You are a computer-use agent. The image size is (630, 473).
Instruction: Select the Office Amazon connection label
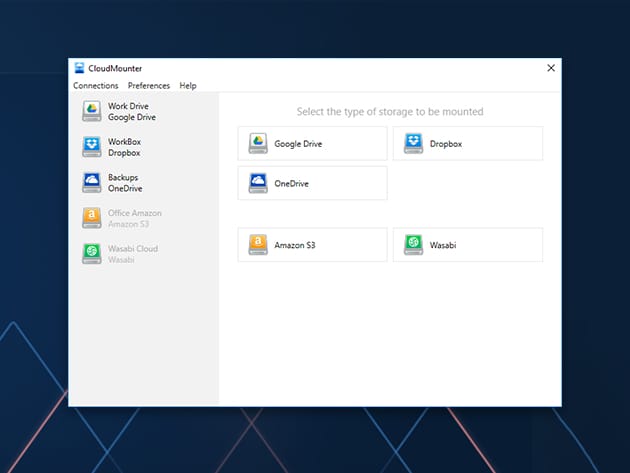point(134,213)
